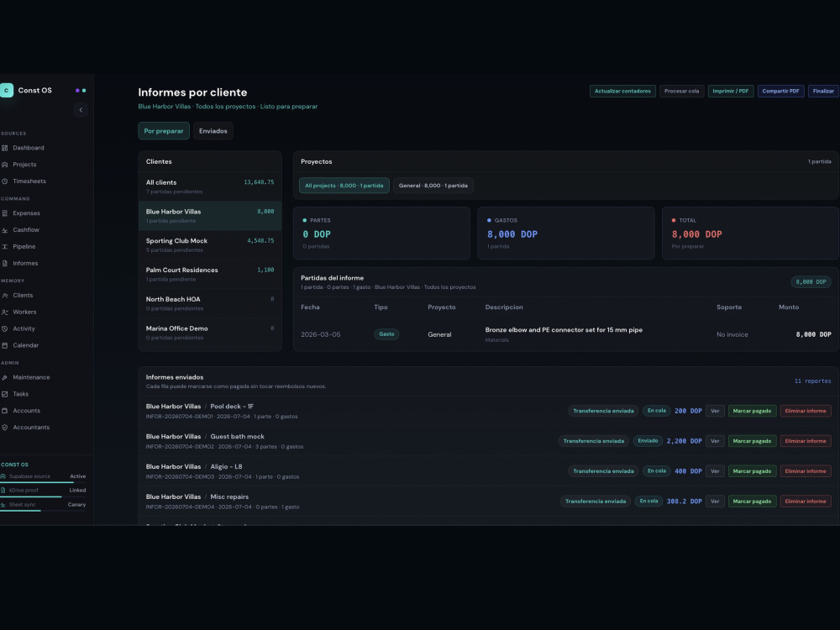Click the No invoice soporte cell

click(732, 334)
